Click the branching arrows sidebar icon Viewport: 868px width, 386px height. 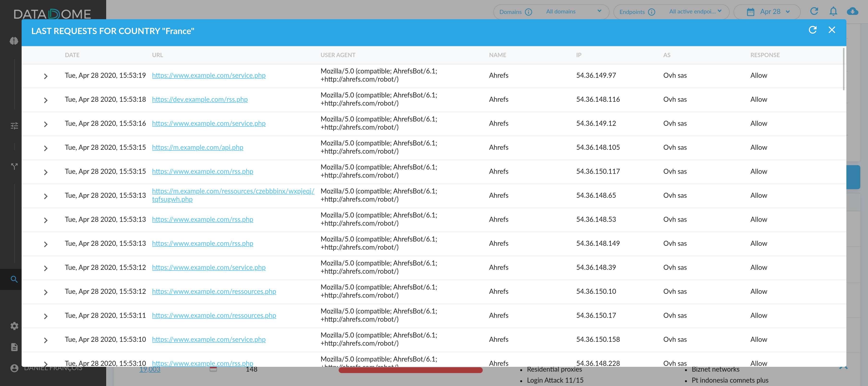[14, 166]
